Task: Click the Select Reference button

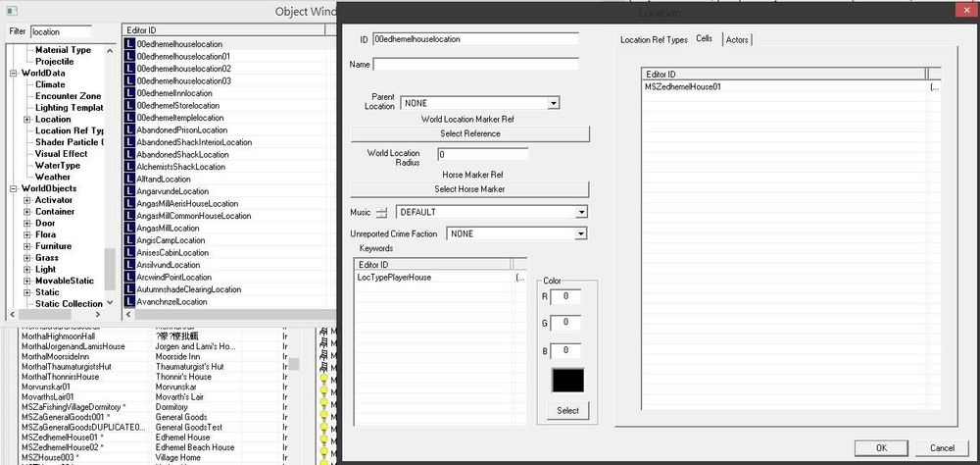Action: tap(469, 133)
